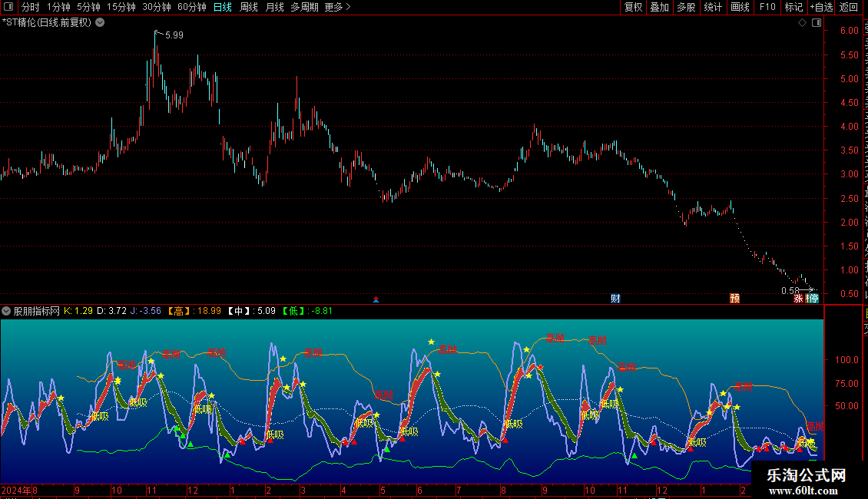The height and width of the screenshot is (499, 868).
Task: Select the 周线 weekly period
Action: pos(249,7)
